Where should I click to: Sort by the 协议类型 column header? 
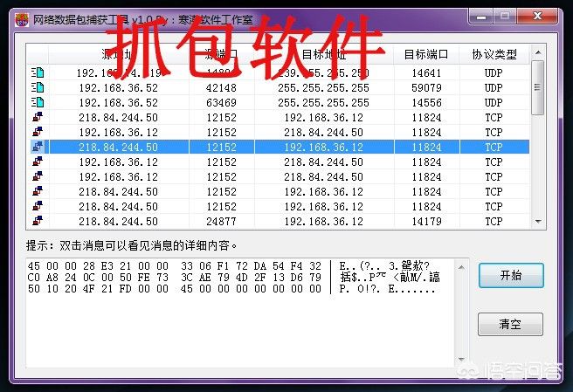[494, 54]
